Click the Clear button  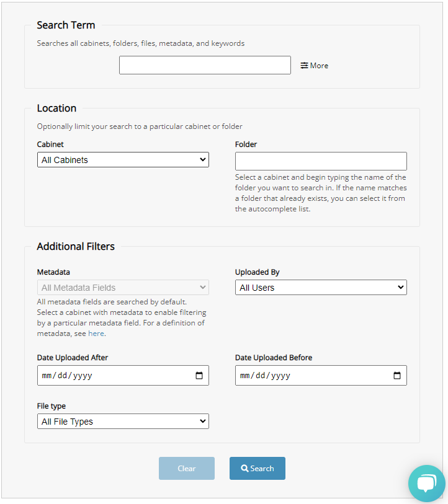(x=187, y=469)
